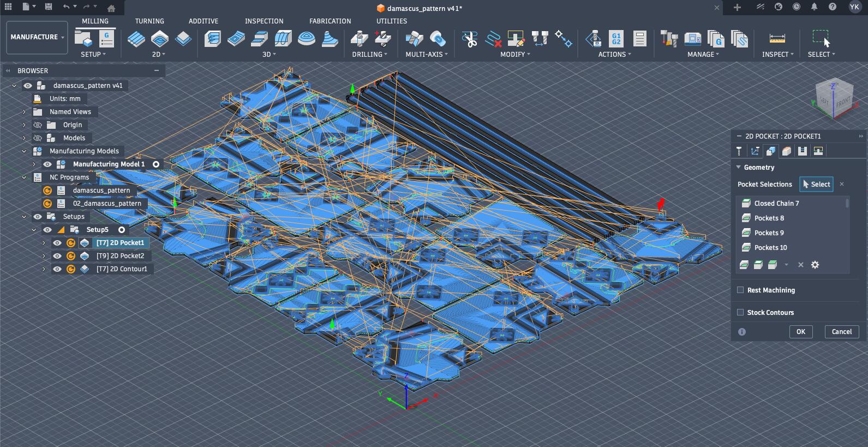The image size is (868, 447).
Task: Click the Measure ruler icon
Action: (x=777, y=38)
